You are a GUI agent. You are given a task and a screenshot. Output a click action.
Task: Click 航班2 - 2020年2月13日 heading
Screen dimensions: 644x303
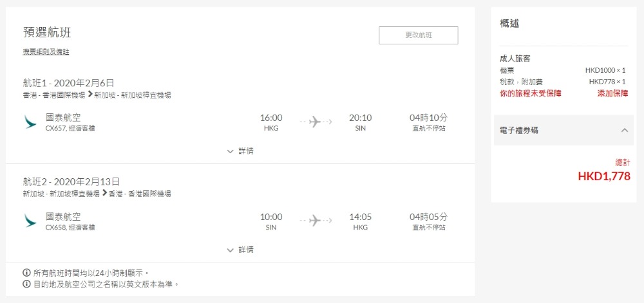pos(71,181)
